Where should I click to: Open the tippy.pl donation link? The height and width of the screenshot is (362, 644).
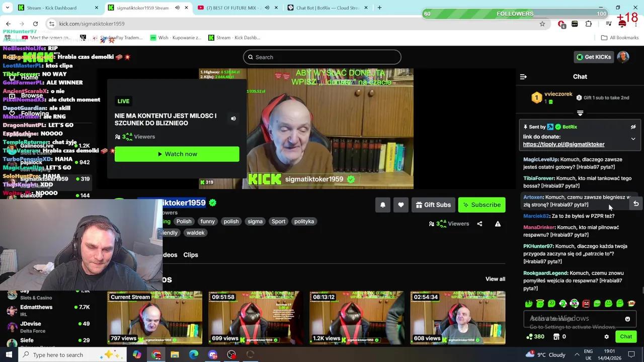(563, 144)
